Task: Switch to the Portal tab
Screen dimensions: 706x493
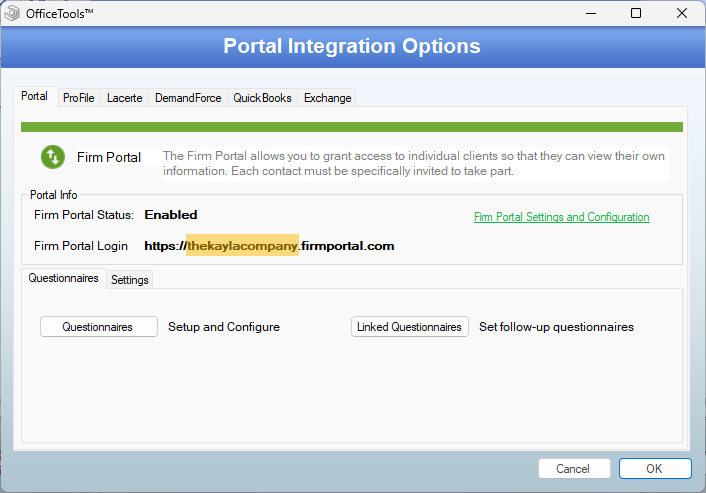Action: coord(35,96)
